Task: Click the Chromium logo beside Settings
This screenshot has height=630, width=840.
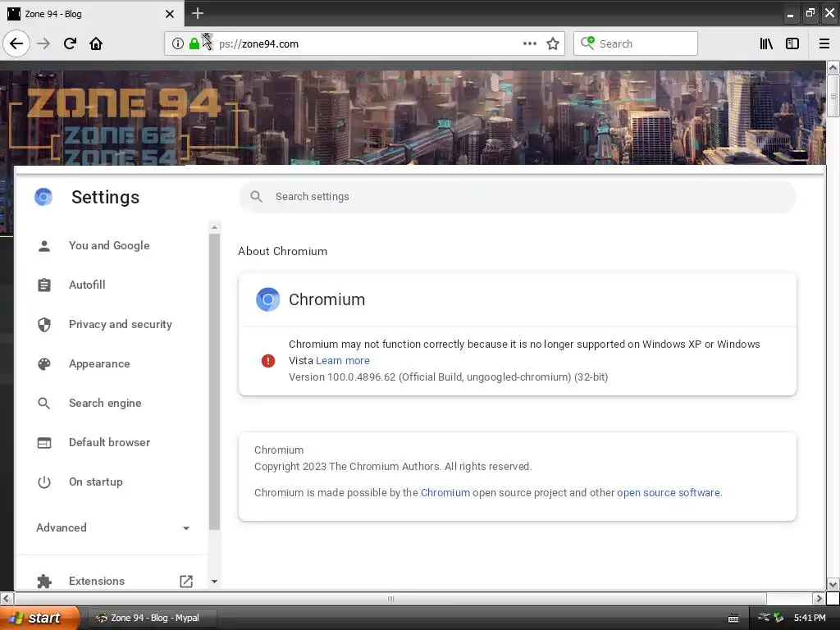Action: 43,197
